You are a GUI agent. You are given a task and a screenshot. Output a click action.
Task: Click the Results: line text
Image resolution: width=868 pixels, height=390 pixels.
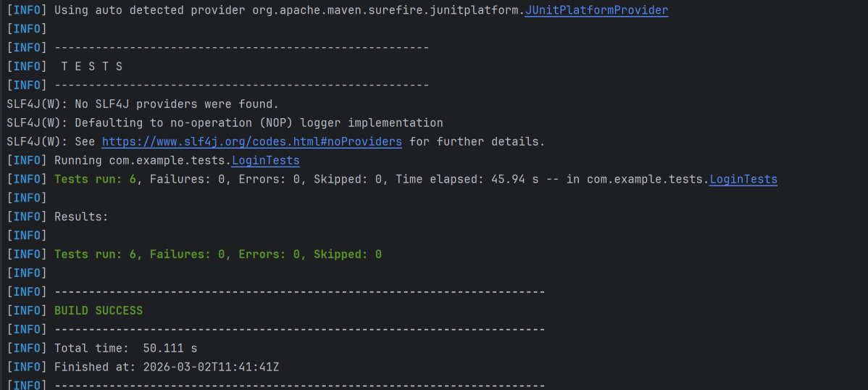coord(81,217)
